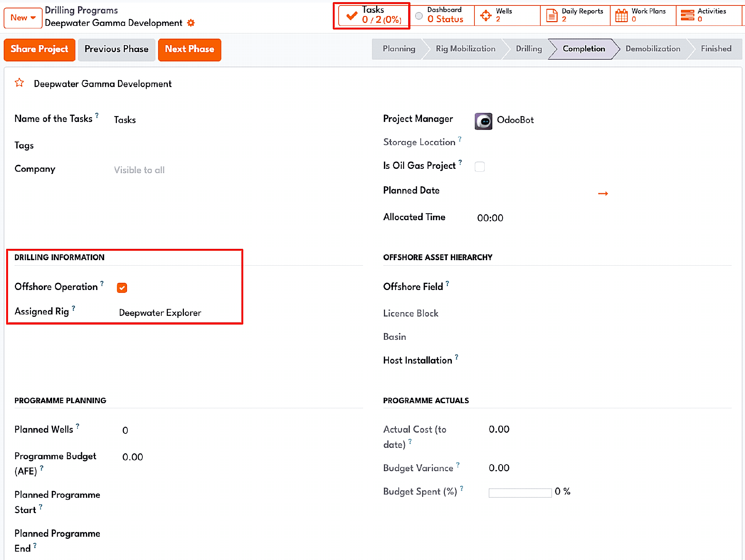The height and width of the screenshot is (560, 745).
Task: Enable the Is Oil Gas Project checkbox
Action: point(480,167)
